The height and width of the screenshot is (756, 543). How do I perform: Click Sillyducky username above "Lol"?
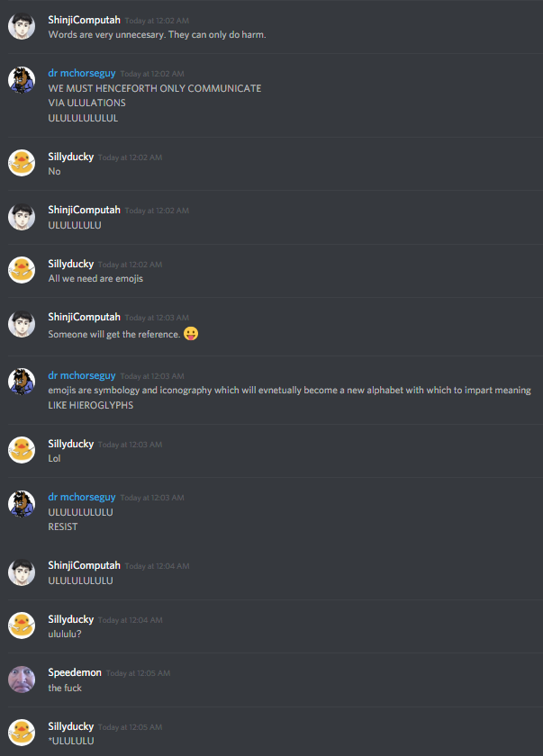pyautogui.click(x=71, y=444)
